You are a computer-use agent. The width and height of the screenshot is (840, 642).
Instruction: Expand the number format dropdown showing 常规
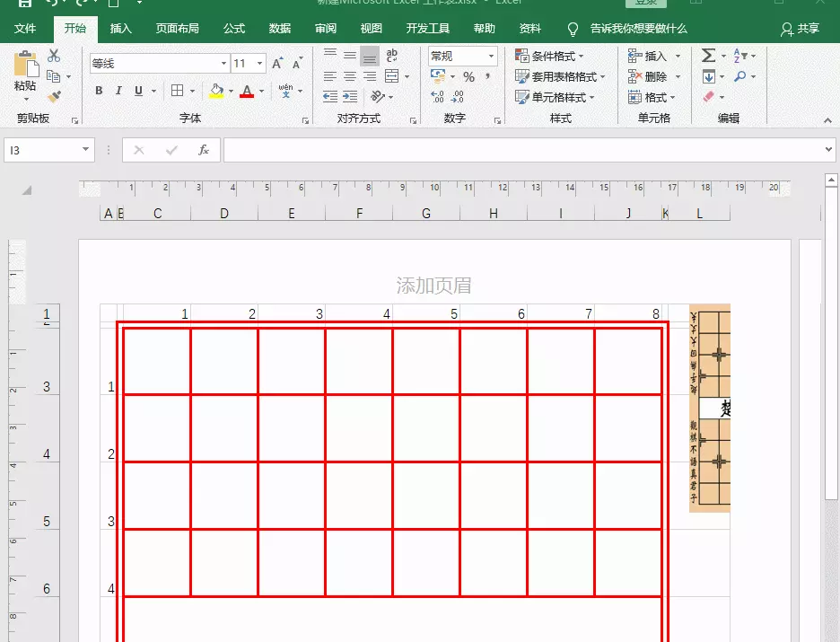tap(491, 56)
